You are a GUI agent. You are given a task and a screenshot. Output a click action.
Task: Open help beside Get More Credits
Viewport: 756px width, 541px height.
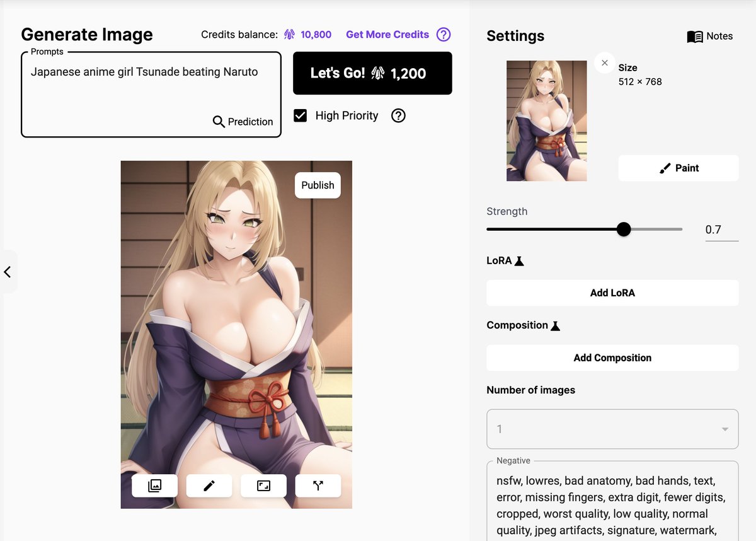click(444, 35)
